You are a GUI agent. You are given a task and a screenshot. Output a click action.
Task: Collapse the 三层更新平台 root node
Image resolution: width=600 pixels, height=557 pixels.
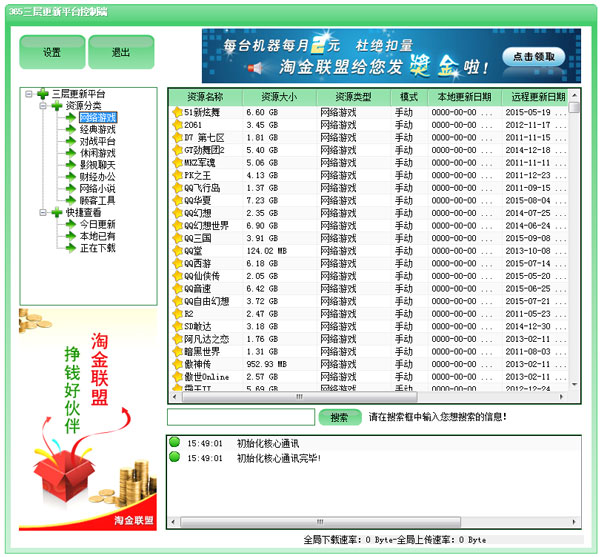click(28, 94)
